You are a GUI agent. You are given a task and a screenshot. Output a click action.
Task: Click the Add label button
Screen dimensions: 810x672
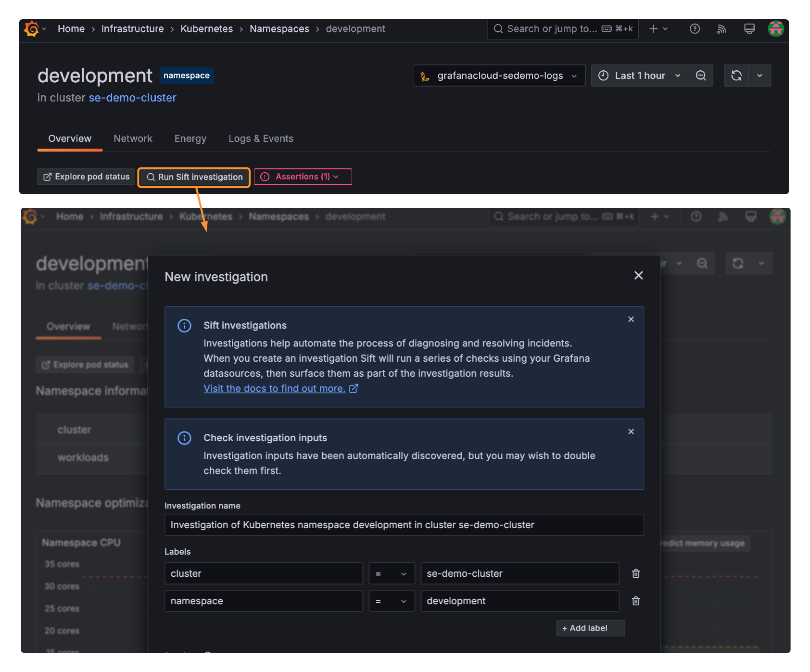pos(590,628)
